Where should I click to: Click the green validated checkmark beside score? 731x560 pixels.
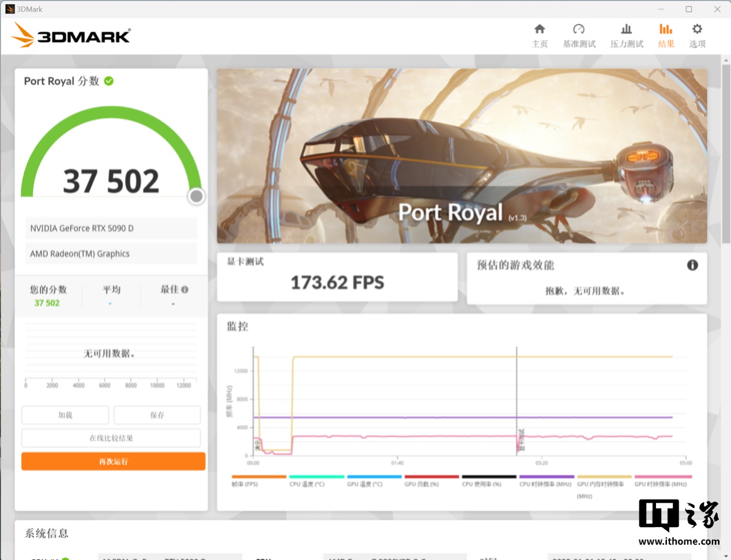[109, 81]
